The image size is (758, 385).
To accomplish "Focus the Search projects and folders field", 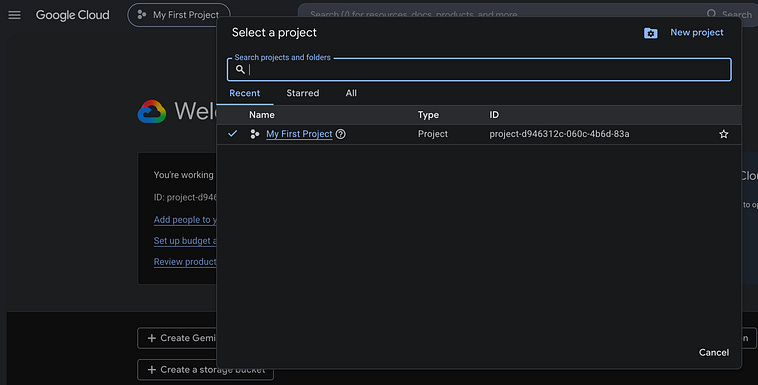I will [479, 70].
